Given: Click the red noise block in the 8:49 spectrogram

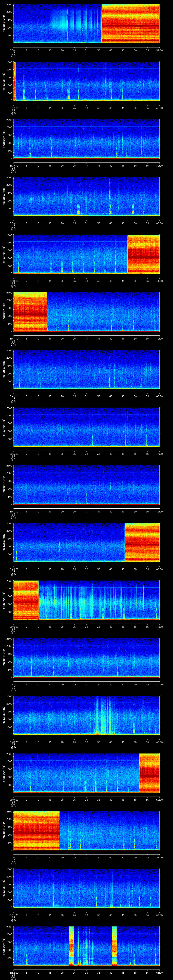Looking at the screenshot, I should tap(149, 773).
